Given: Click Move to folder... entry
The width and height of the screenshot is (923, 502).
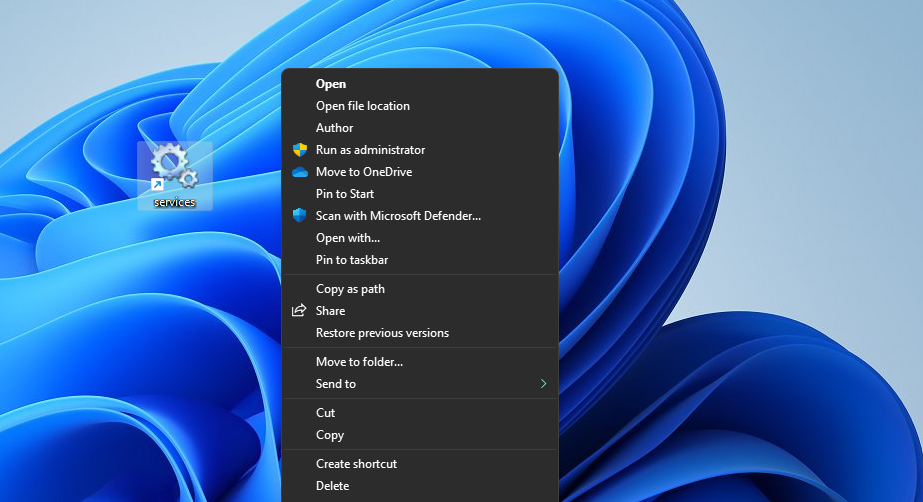Looking at the screenshot, I should (359, 362).
